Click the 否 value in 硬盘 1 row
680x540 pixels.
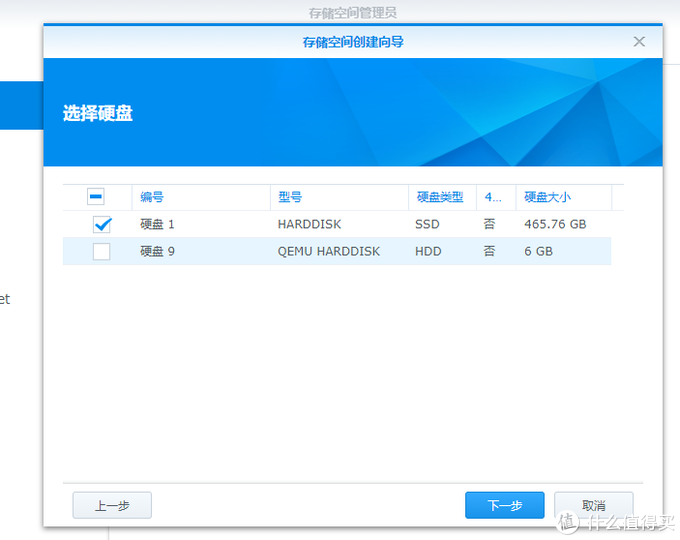click(489, 224)
